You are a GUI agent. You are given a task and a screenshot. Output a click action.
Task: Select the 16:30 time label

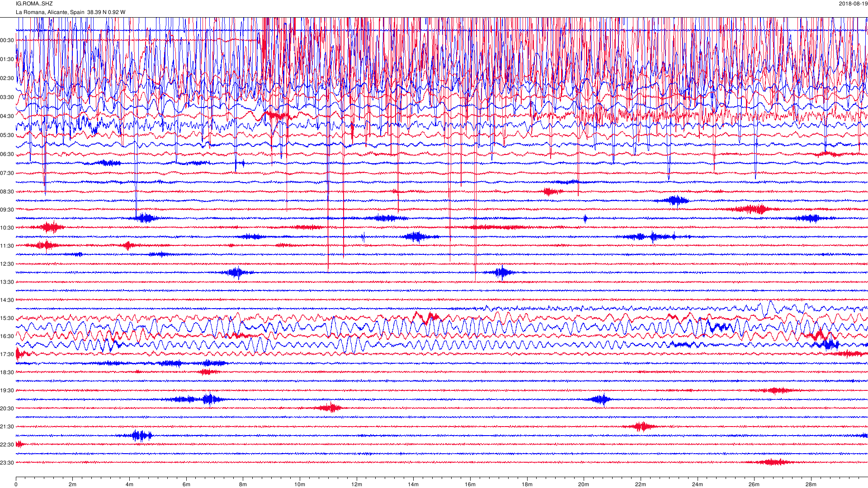point(7,336)
